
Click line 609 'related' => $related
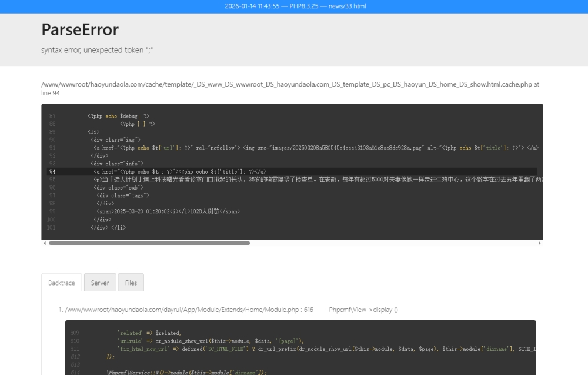click(149, 333)
